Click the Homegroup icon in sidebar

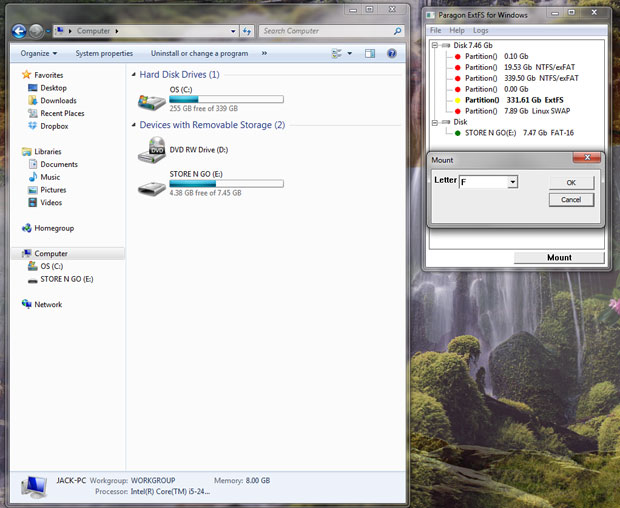point(26,228)
